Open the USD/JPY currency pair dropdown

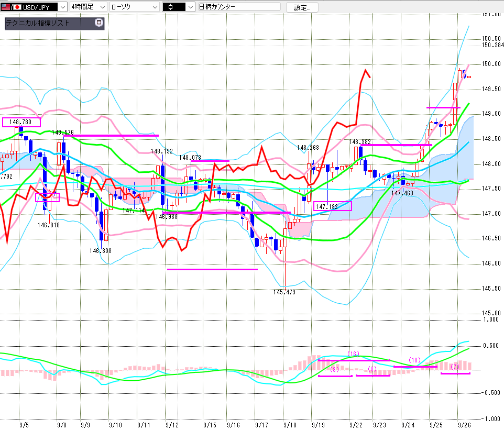tap(63, 7)
